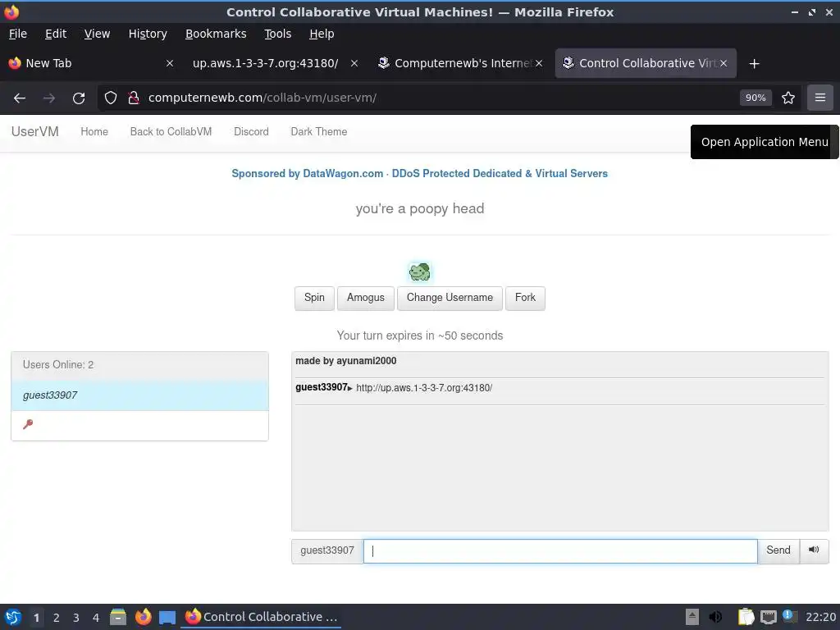Click the 22:20 clock

pyautogui.click(x=820, y=617)
